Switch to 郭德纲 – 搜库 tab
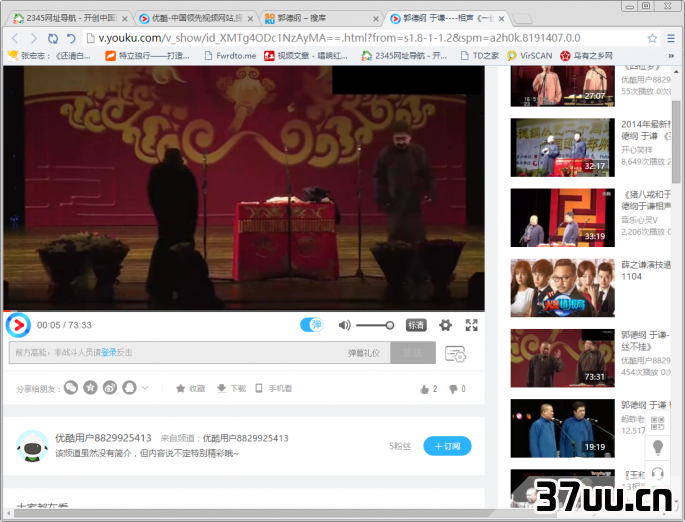 point(321,18)
